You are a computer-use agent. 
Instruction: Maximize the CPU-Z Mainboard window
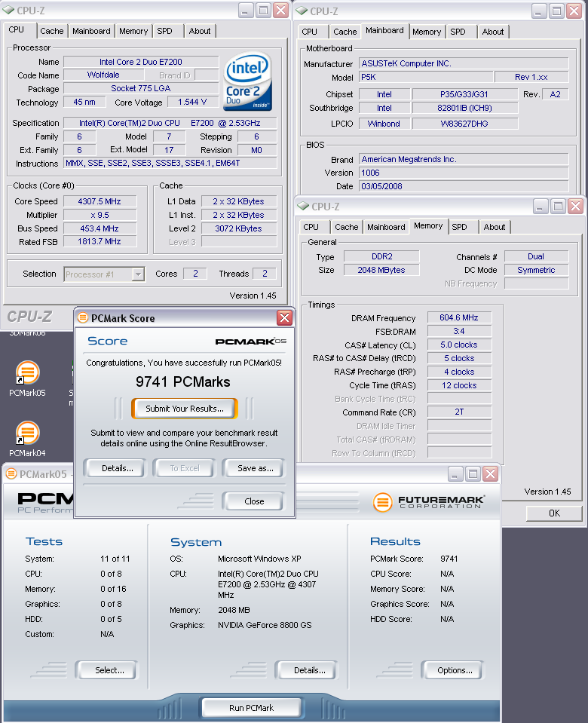tap(556, 11)
